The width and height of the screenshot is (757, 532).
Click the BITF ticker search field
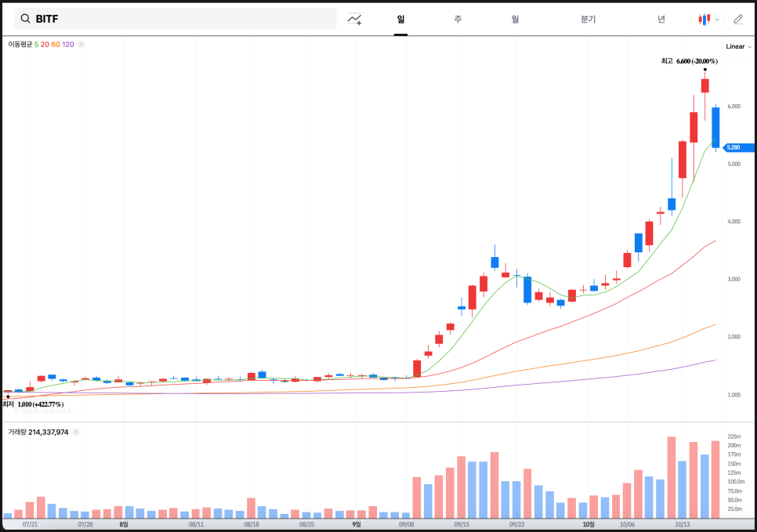180,19
